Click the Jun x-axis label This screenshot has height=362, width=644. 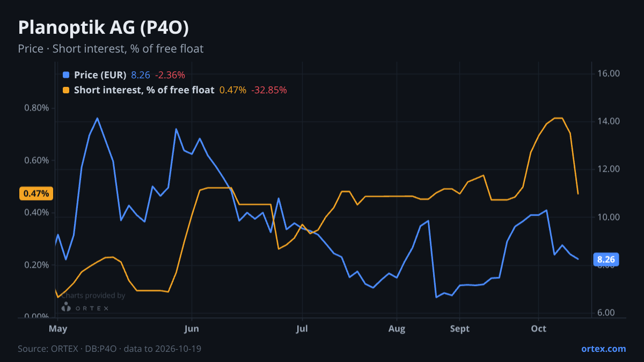tap(192, 328)
